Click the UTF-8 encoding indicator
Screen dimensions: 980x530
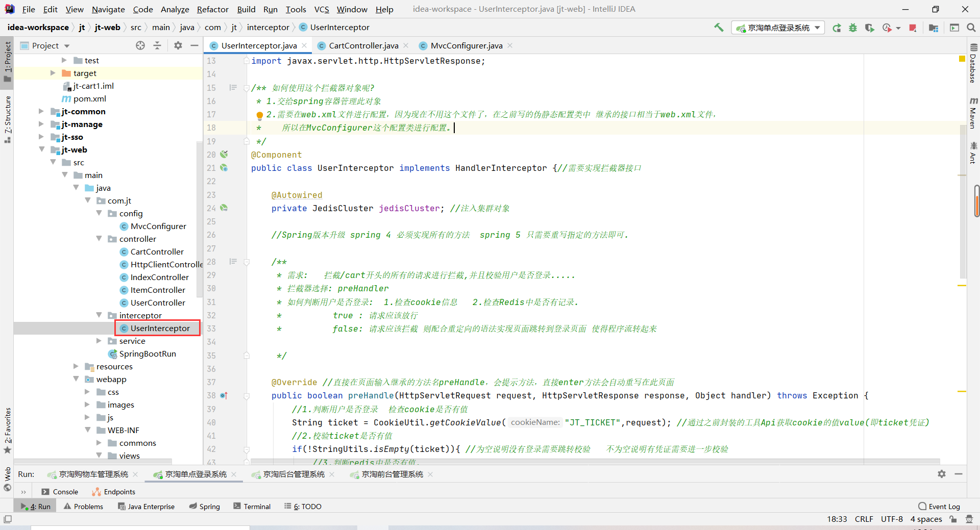coord(892,519)
